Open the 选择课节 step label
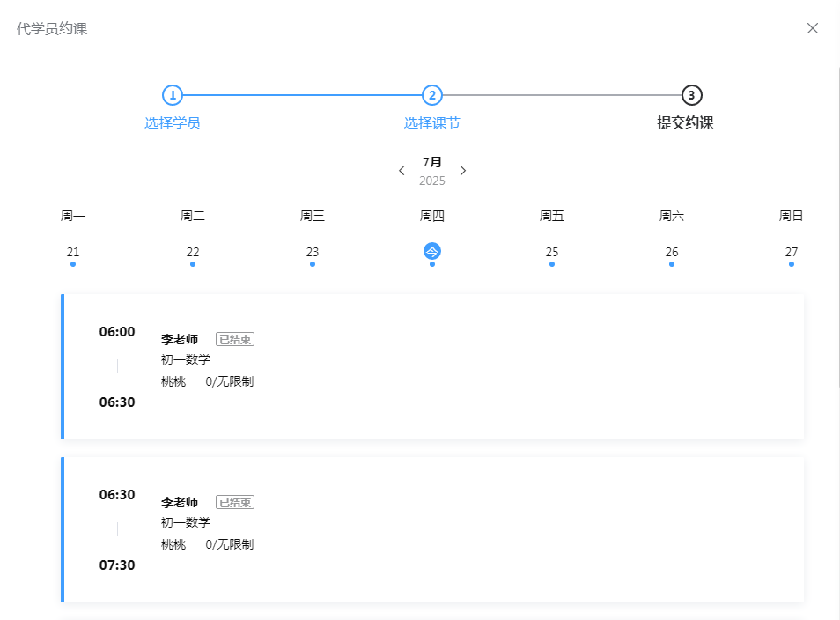Screen dimensions: 840x620 point(431,123)
